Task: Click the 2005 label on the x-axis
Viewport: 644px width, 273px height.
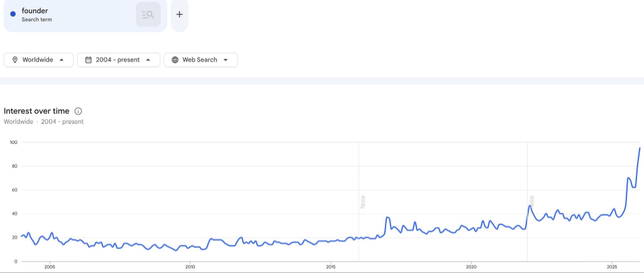Action: tap(49, 267)
